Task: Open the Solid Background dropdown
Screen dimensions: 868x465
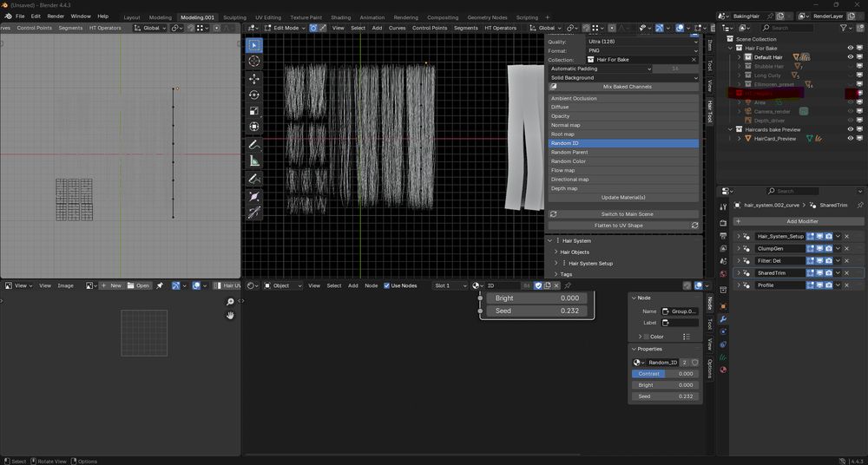Action: pyautogui.click(x=623, y=77)
